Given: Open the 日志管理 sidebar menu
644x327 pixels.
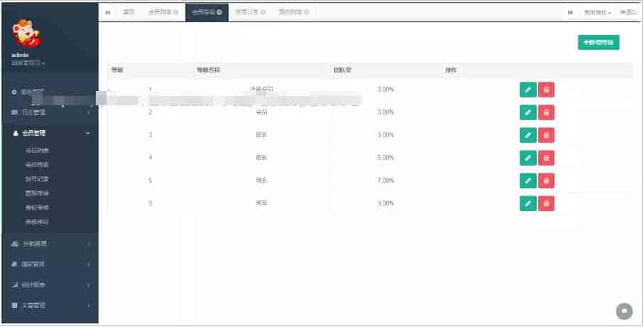Looking at the screenshot, I should click(50, 112).
